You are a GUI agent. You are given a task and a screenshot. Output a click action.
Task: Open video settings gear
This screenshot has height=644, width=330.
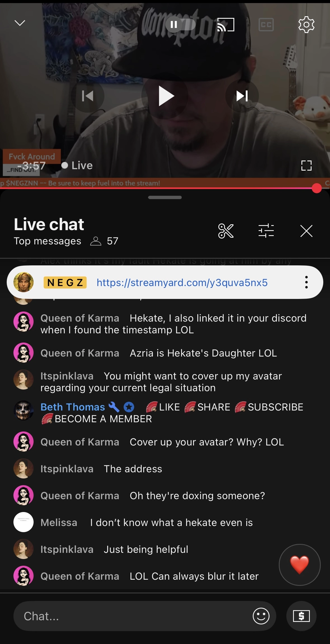pyautogui.click(x=306, y=25)
